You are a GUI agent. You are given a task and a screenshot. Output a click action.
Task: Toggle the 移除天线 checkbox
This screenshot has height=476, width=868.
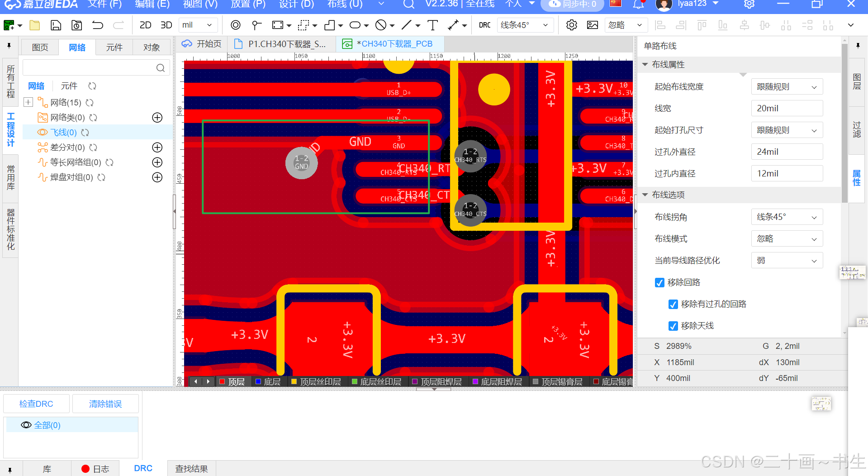(x=673, y=326)
